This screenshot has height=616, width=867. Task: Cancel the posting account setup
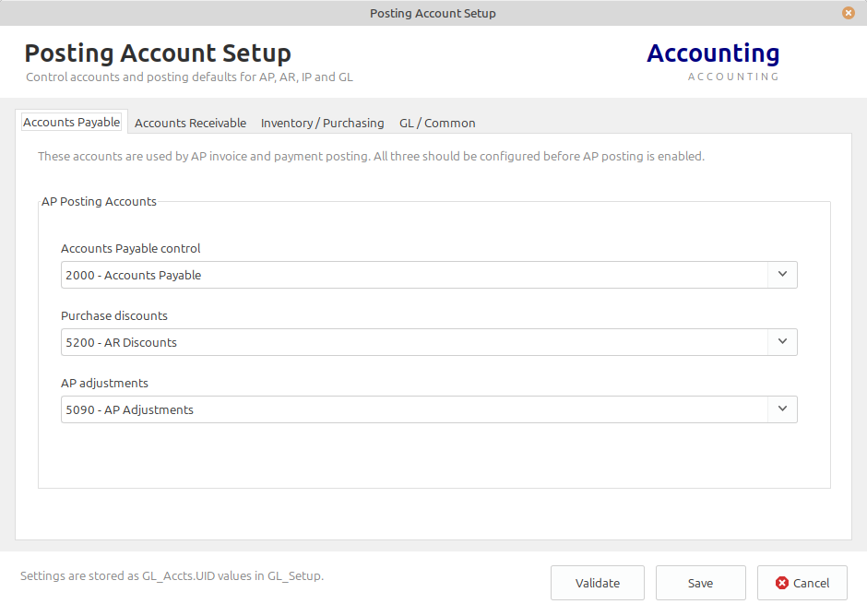point(802,583)
